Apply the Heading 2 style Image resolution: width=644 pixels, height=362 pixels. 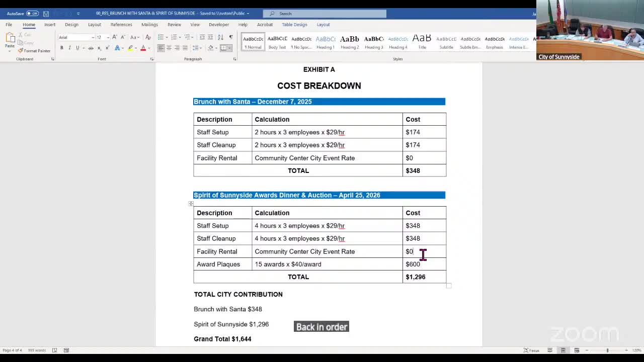pyautogui.click(x=350, y=42)
